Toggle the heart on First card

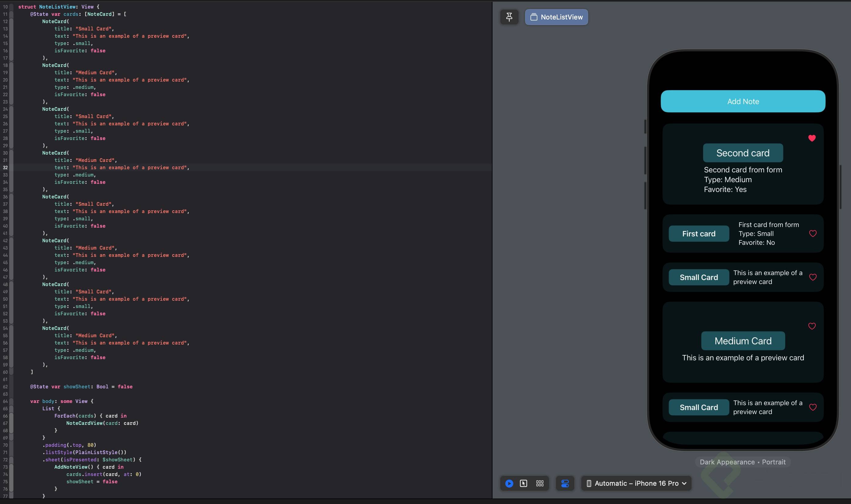(x=813, y=234)
